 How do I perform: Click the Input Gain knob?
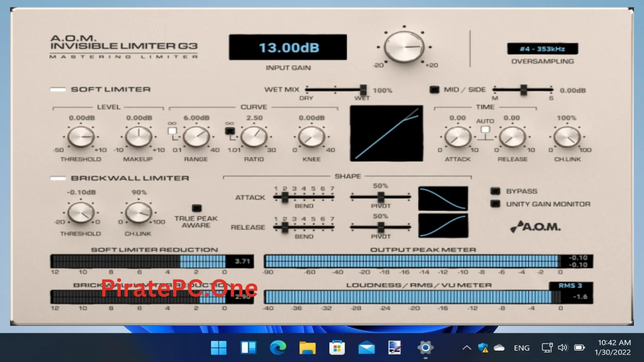click(404, 47)
